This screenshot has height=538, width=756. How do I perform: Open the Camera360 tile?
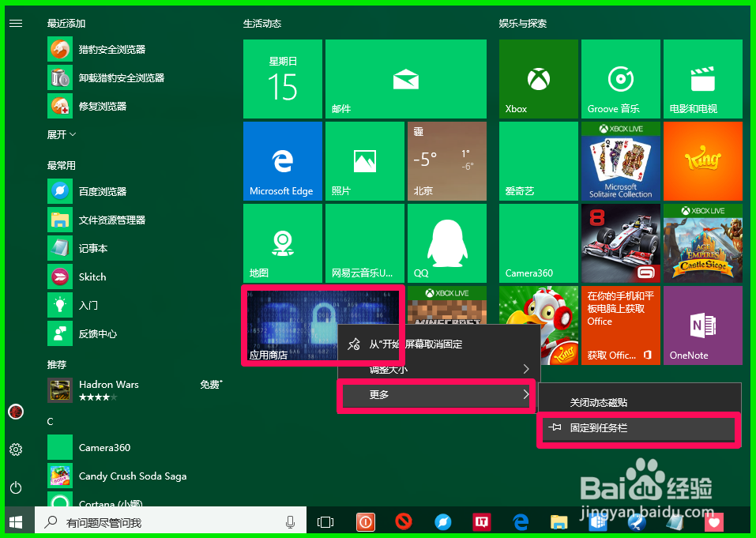539,243
